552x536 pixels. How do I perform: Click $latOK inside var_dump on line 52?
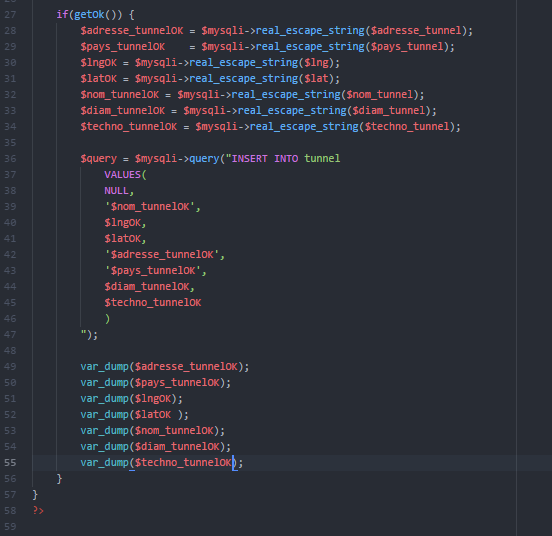click(153, 415)
